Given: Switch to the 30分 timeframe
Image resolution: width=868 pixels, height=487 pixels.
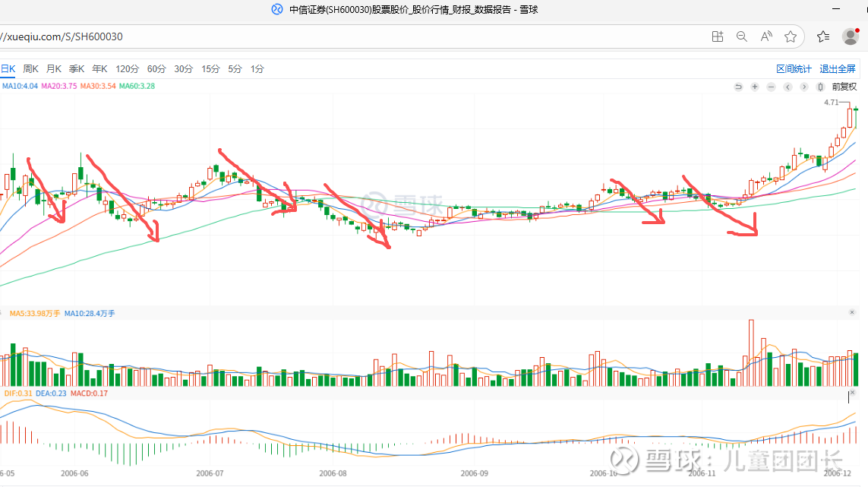Looking at the screenshot, I should pos(183,68).
